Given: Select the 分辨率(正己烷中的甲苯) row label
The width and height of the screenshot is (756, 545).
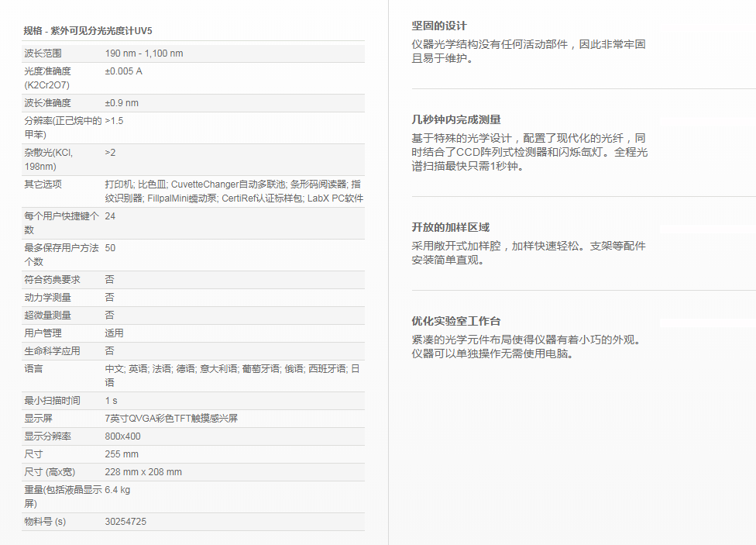Looking at the screenshot, I should coord(62,127).
